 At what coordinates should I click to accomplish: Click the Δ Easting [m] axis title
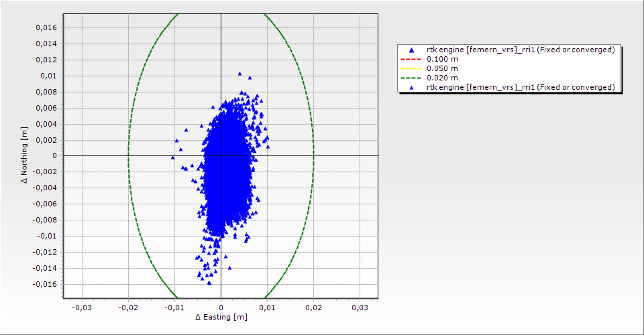[221, 317]
